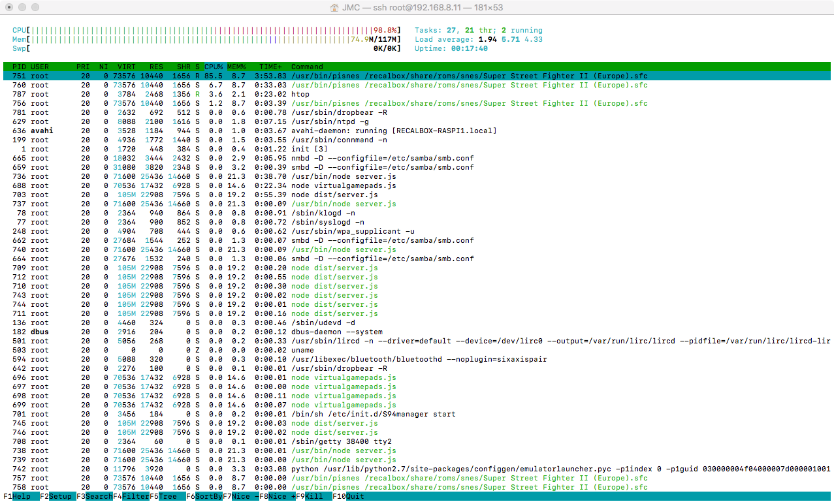Click the Command column header
This screenshot has height=504, width=834.
pos(307,67)
